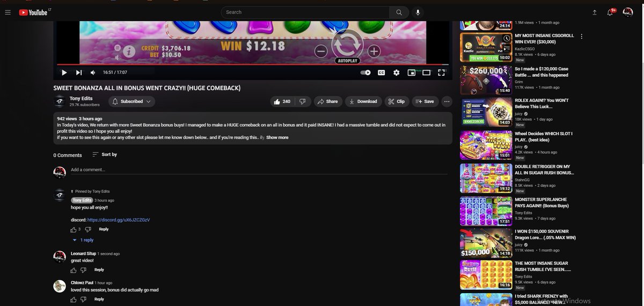Viewport: 644px width, 306px height.
Task: Play the video
Action: pyautogui.click(x=64, y=72)
